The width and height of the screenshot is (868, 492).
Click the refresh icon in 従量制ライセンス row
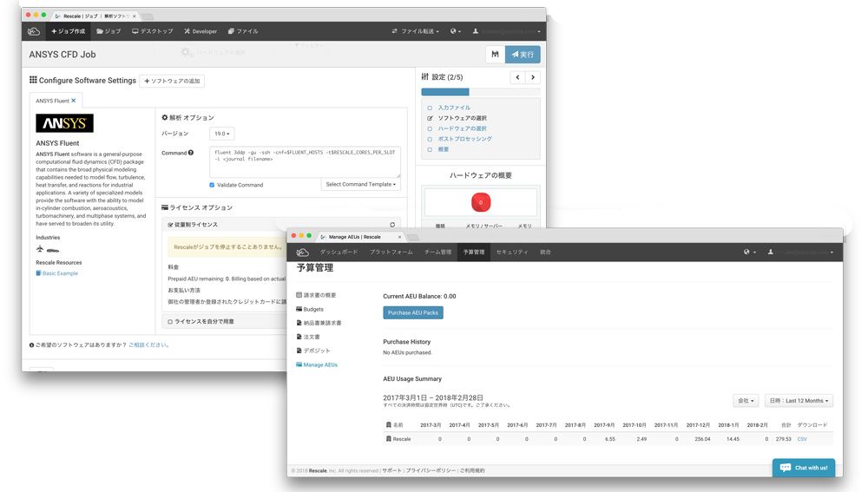392,225
